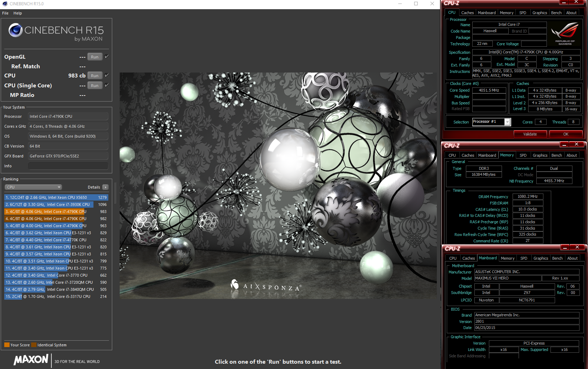Open SPD tab in top CPU-Z window
Screen dimensions: 588x369
click(523, 13)
